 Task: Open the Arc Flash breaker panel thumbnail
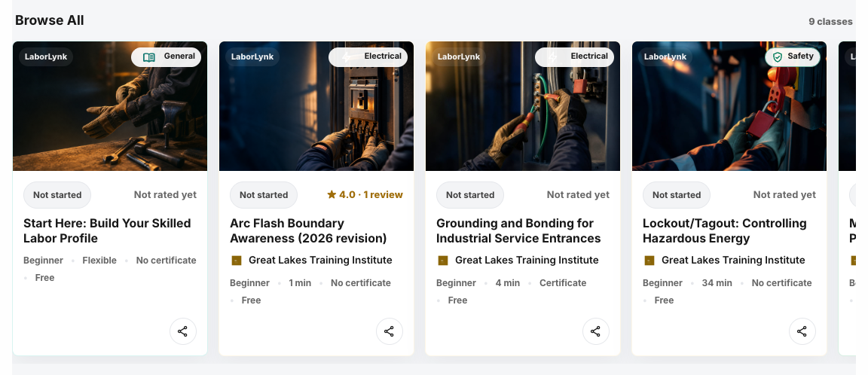tap(316, 106)
